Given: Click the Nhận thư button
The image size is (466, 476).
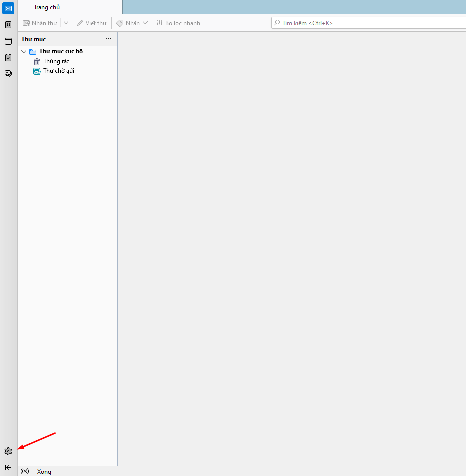Looking at the screenshot, I should [x=40, y=23].
